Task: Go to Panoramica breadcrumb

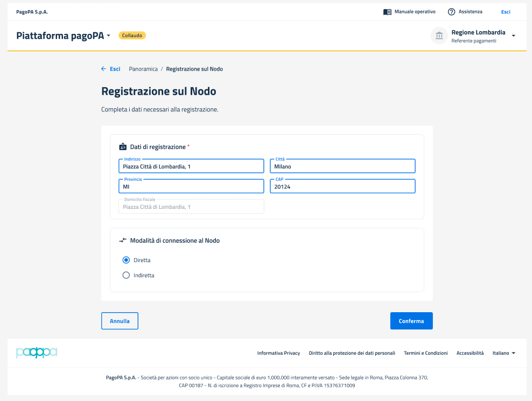Action: tap(143, 69)
